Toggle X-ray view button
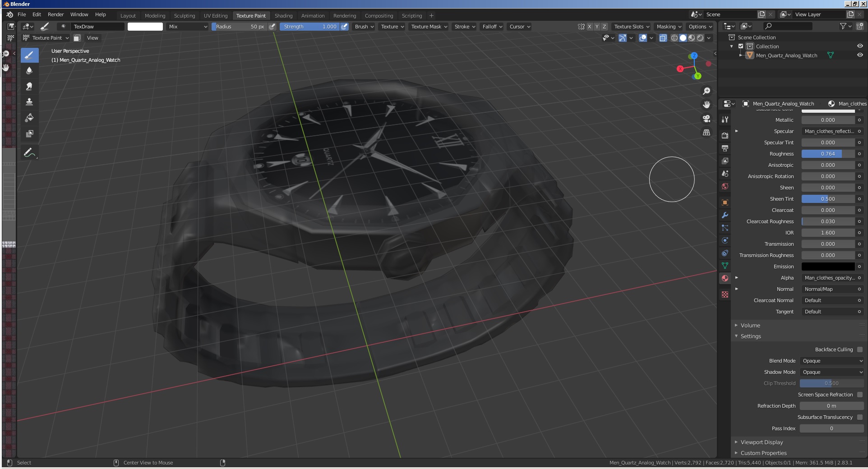 coord(663,38)
